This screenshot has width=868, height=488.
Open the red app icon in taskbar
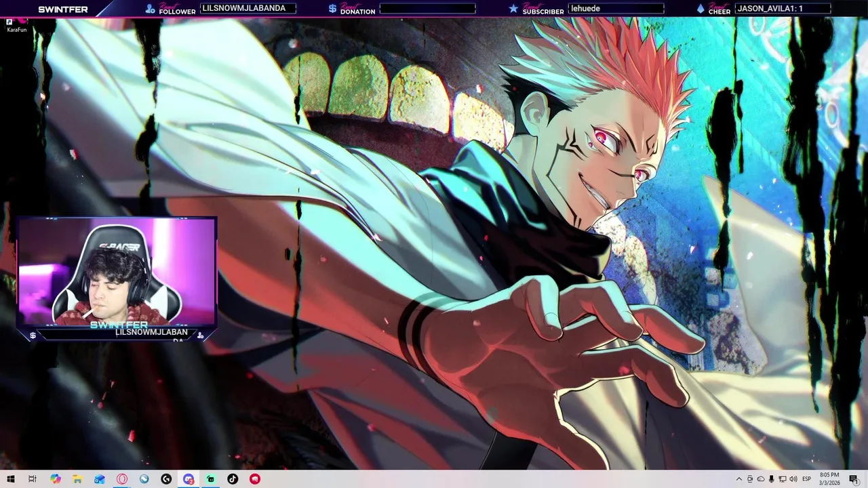point(255,479)
